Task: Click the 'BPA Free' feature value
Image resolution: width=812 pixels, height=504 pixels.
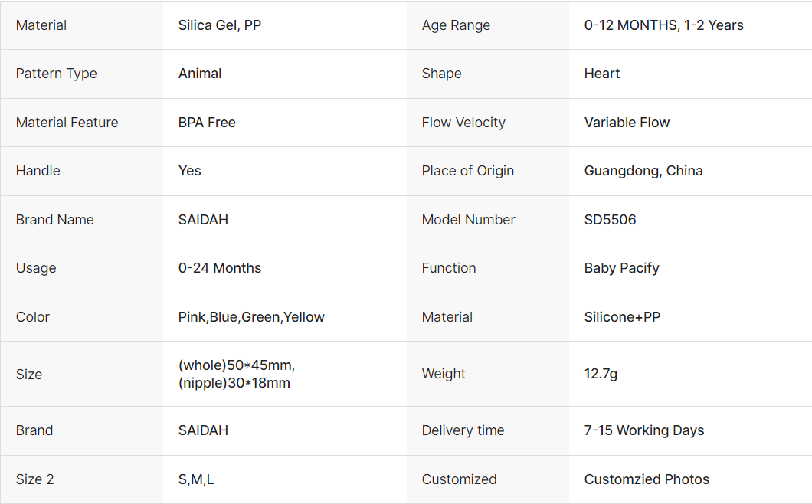Action: (x=207, y=123)
